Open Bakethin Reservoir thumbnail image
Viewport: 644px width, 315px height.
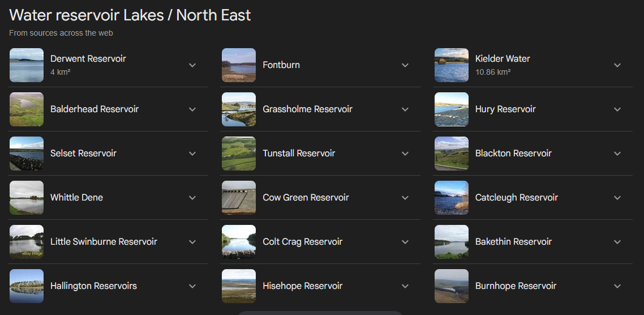point(452,242)
